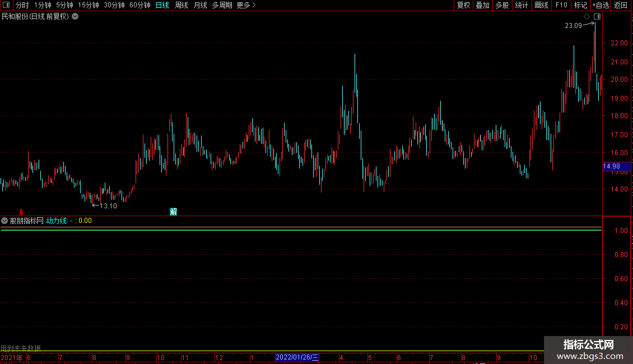Toggle the right info panel icon near 23.09

coord(597,17)
